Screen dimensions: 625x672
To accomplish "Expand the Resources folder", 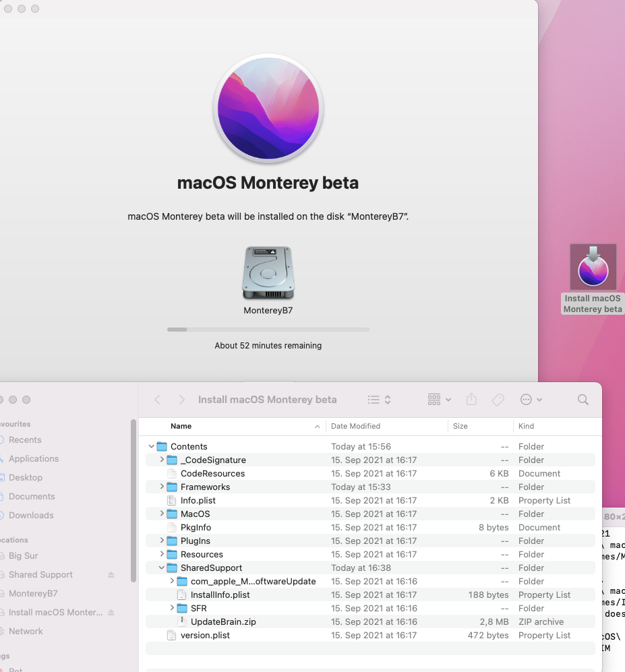I will tap(162, 554).
